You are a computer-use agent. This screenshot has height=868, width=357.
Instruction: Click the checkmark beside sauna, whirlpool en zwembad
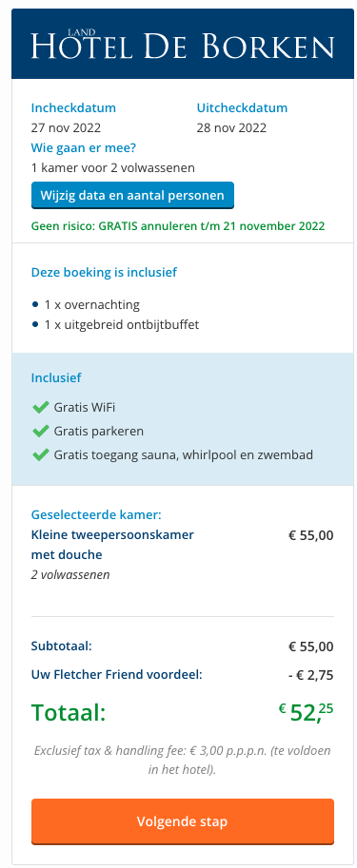(x=41, y=455)
